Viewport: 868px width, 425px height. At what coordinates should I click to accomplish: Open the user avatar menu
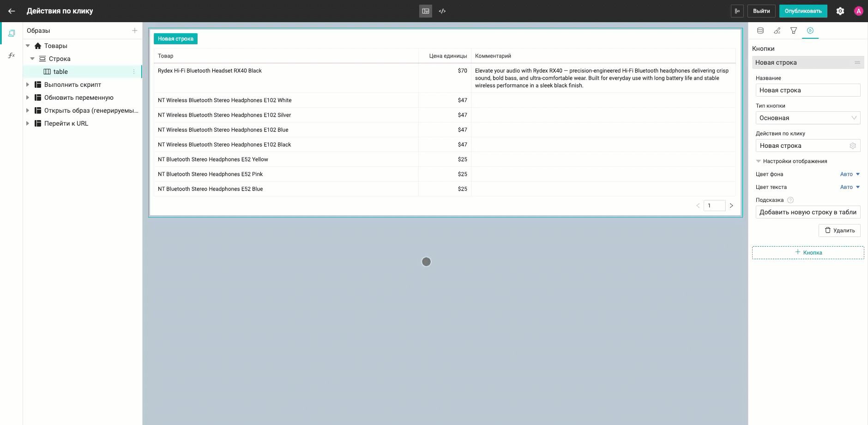(858, 11)
